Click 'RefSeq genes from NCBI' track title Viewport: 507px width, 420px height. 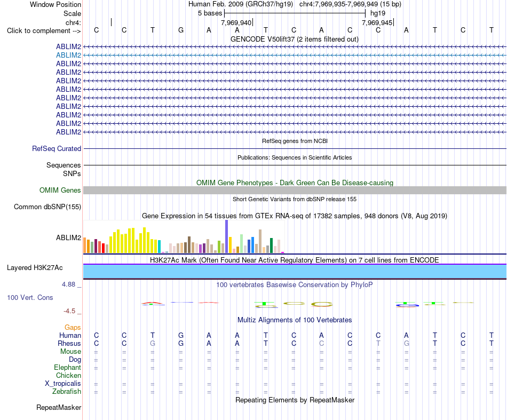295,141
